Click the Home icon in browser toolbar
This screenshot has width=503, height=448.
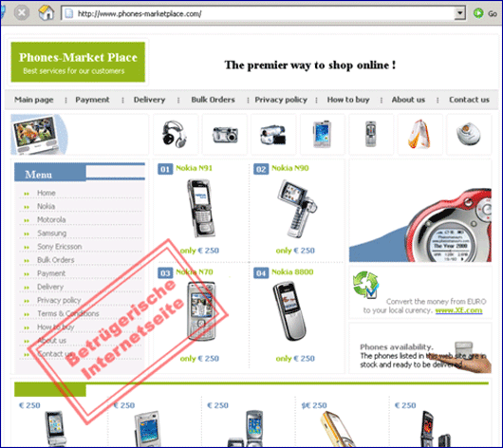[x=47, y=13]
